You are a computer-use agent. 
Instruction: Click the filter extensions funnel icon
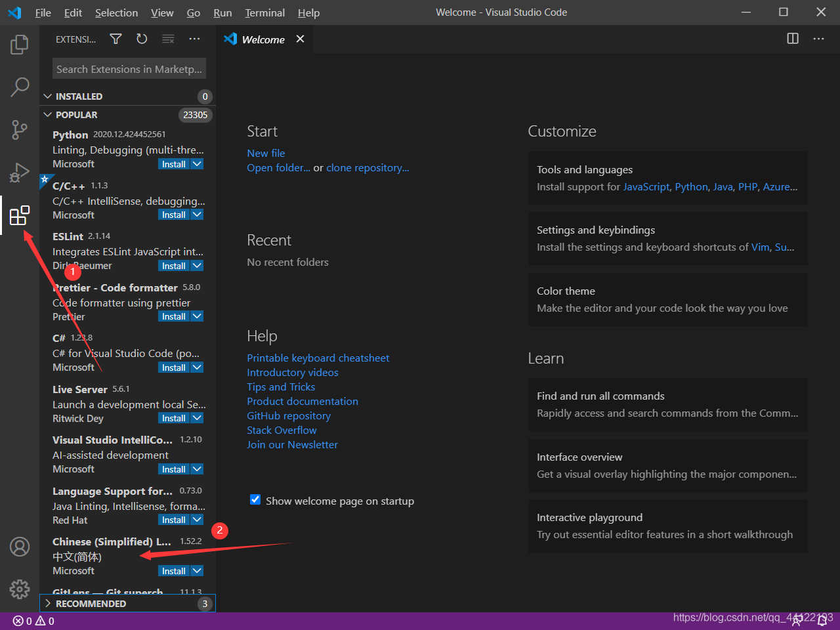click(x=115, y=39)
